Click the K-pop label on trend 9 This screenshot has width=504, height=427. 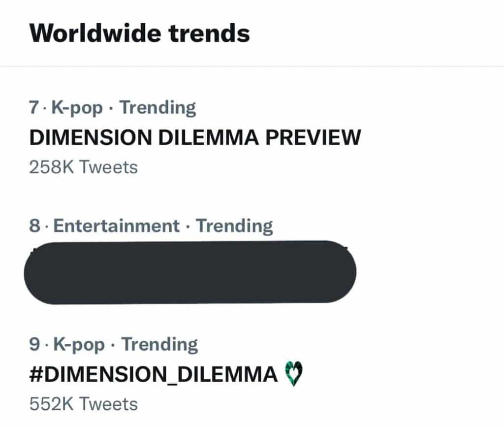coord(80,344)
